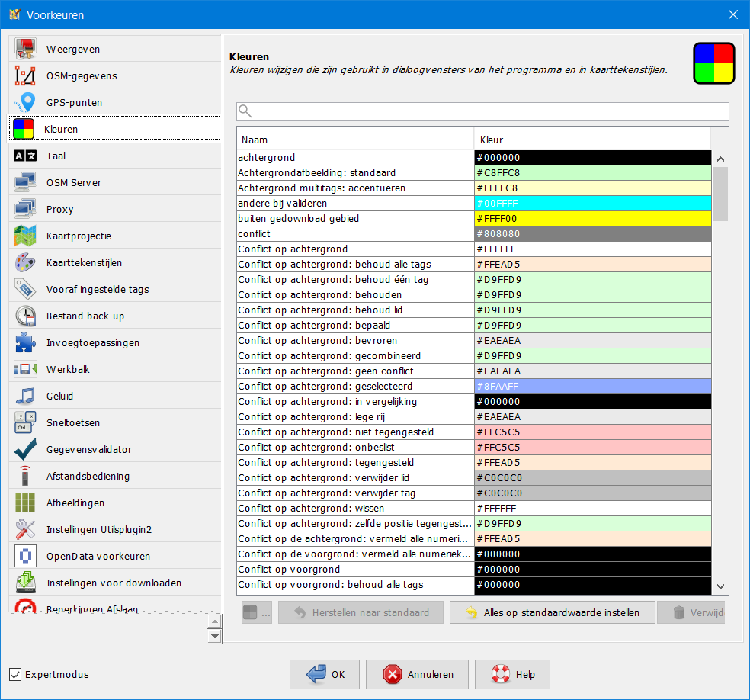Open the Instellingen Utilsplugin2 tools icon

[x=25, y=529]
